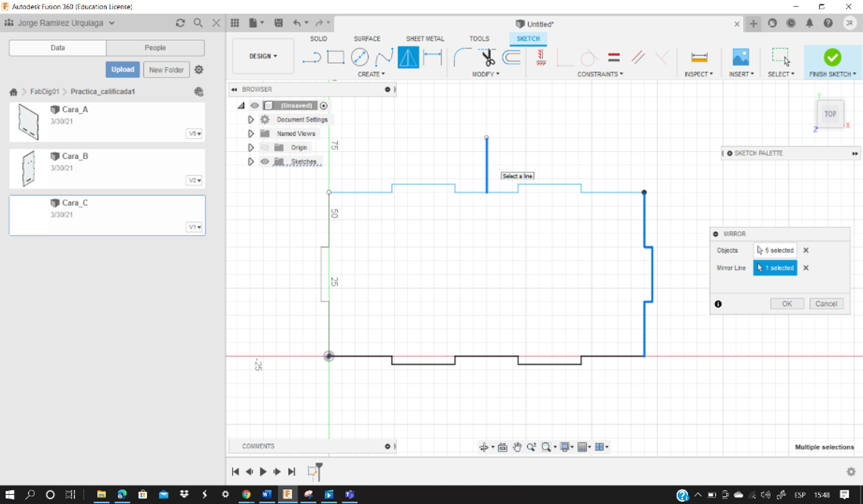Screen dimensions: 863x504
Task: Select the 2-Point Rectangle tool
Action: (x=336, y=58)
